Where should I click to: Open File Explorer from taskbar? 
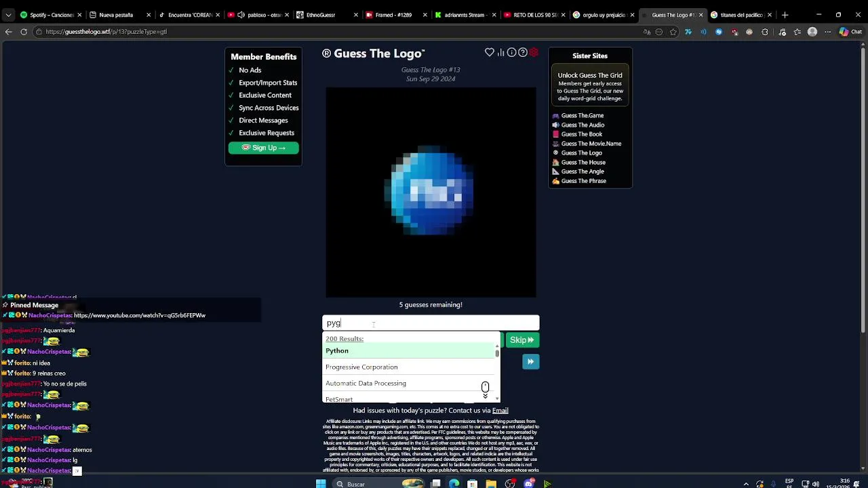pos(491,483)
